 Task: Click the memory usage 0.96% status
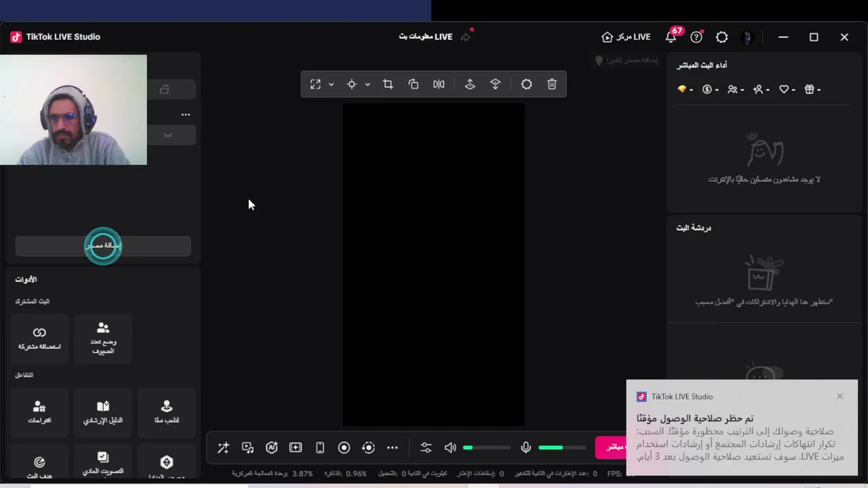346,474
